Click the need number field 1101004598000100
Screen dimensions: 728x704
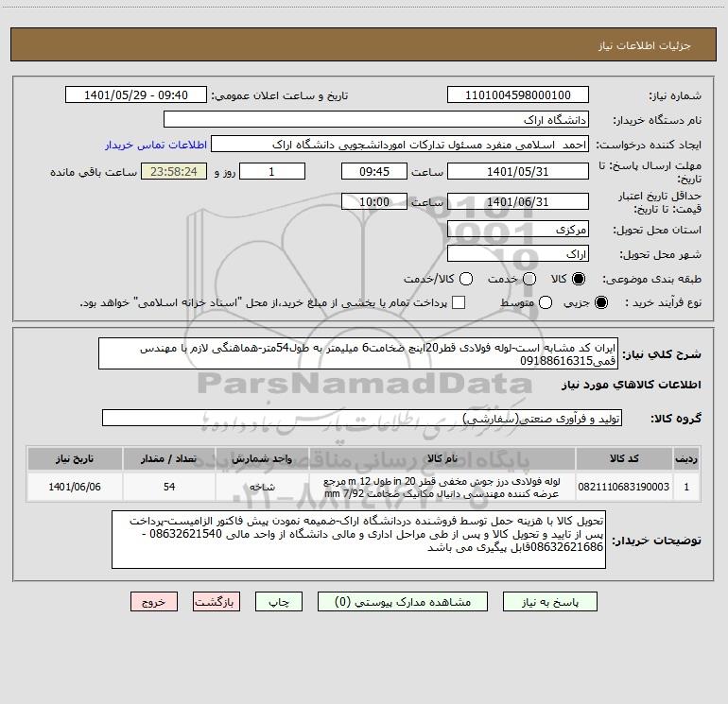(518, 95)
